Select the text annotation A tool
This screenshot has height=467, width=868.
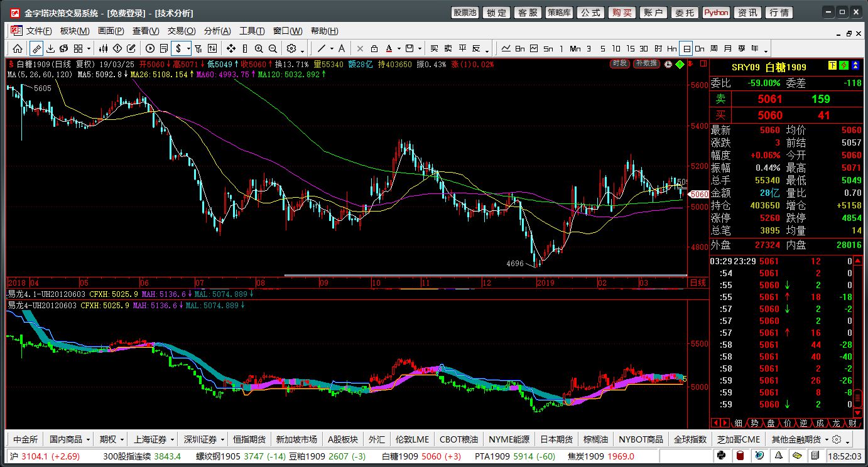(x=341, y=48)
